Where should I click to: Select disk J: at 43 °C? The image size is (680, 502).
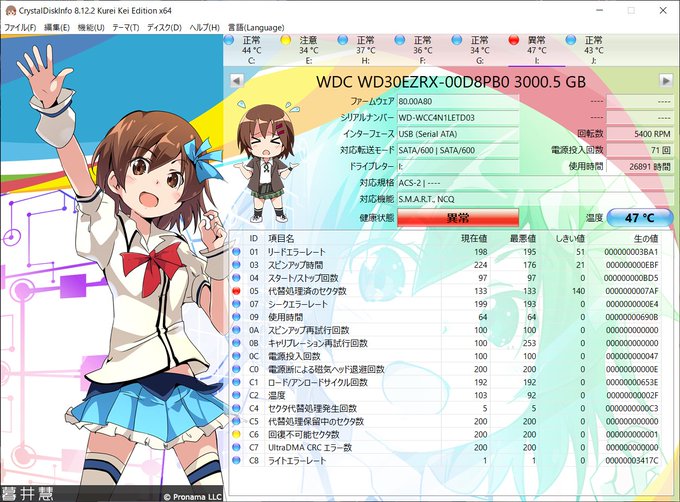click(594, 50)
